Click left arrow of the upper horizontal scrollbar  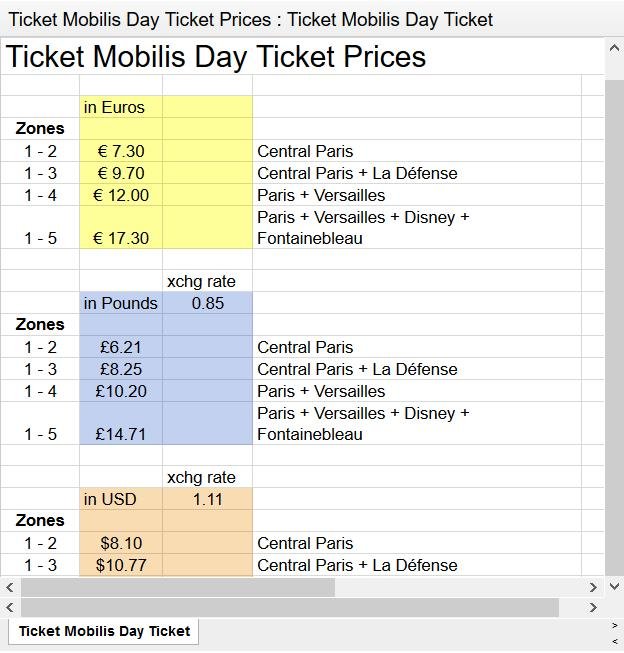10,588
